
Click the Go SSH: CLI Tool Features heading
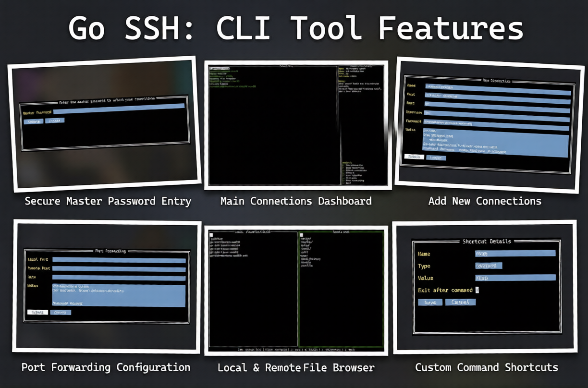click(x=295, y=28)
